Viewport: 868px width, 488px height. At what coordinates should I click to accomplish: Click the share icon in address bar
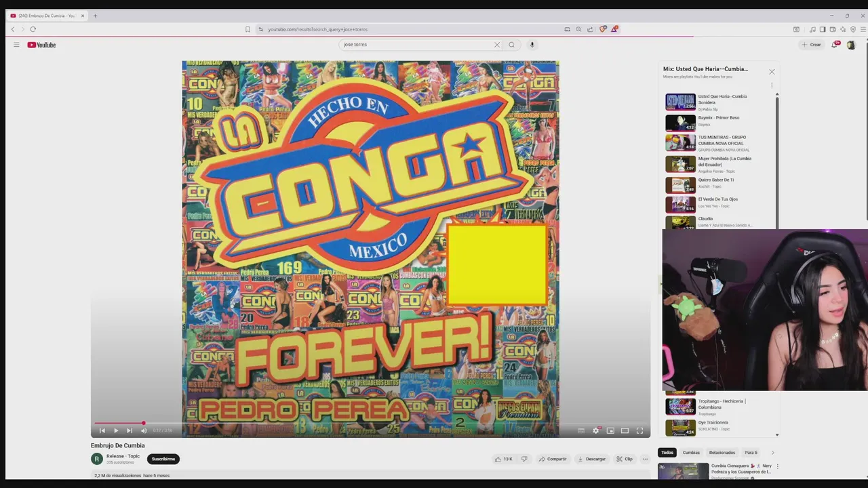[590, 29]
